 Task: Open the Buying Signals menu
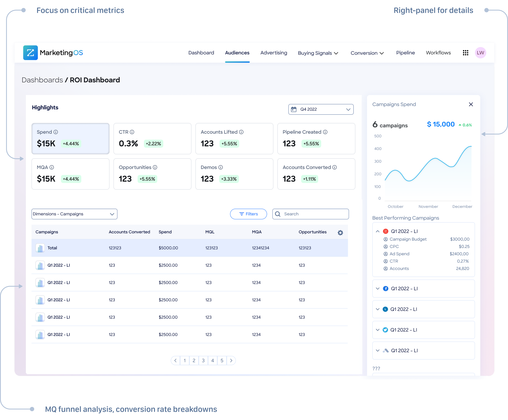(x=318, y=53)
